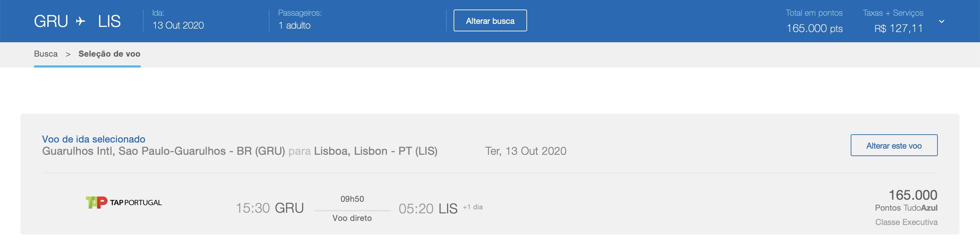Click the Alterar busca button

[x=490, y=20]
